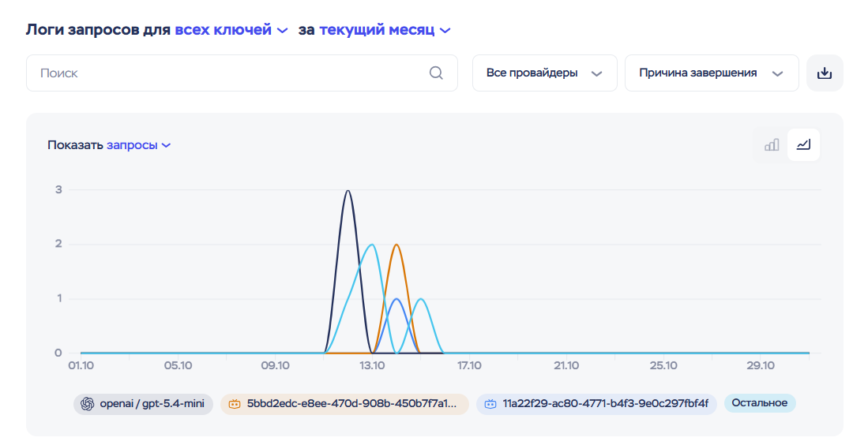Click the 21.10 date axis label
Screen dimensions: 868x445
point(566,366)
